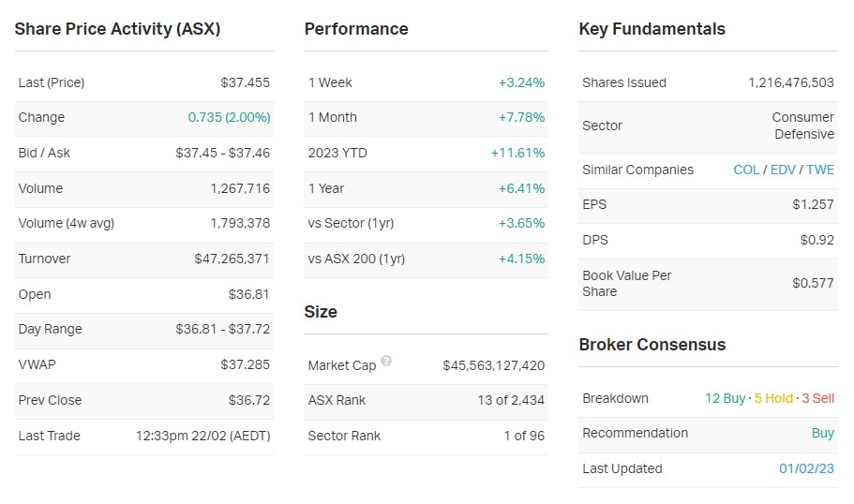Click the Performance section heading
Image resolution: width=854 pixels, height=504 pixels.
(x=356, y=29)
